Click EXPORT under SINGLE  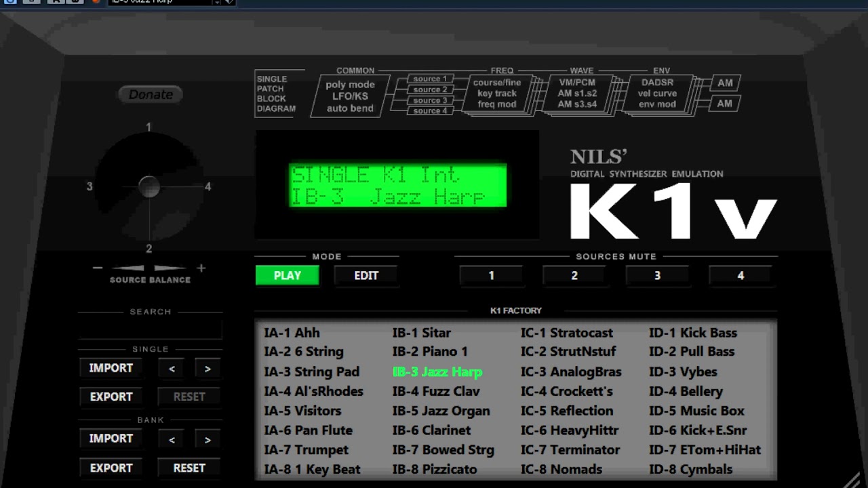[111, 396]
